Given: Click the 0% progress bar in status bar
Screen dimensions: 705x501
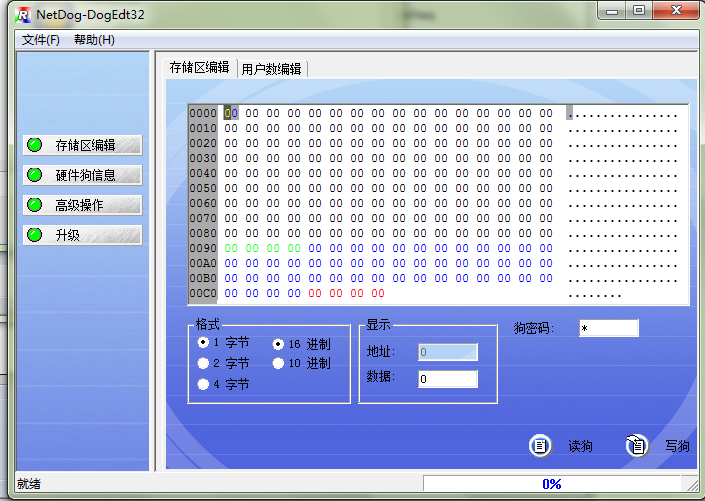Looking at the screenshot, I should [x=552, y=484].
